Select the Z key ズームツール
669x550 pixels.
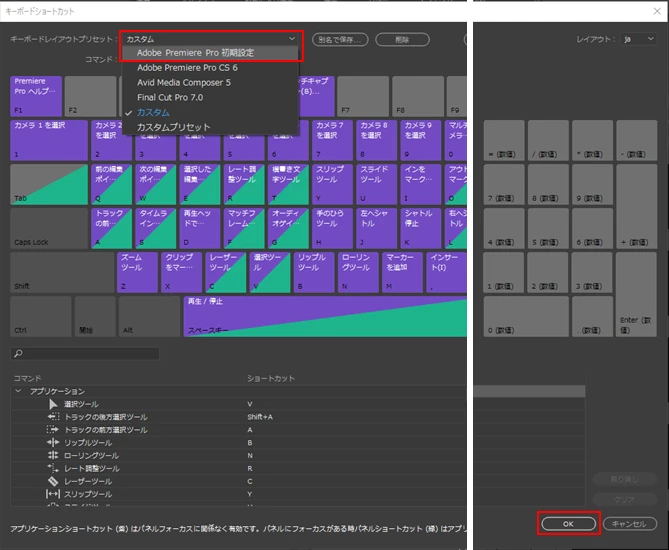[x=137, y=273]
